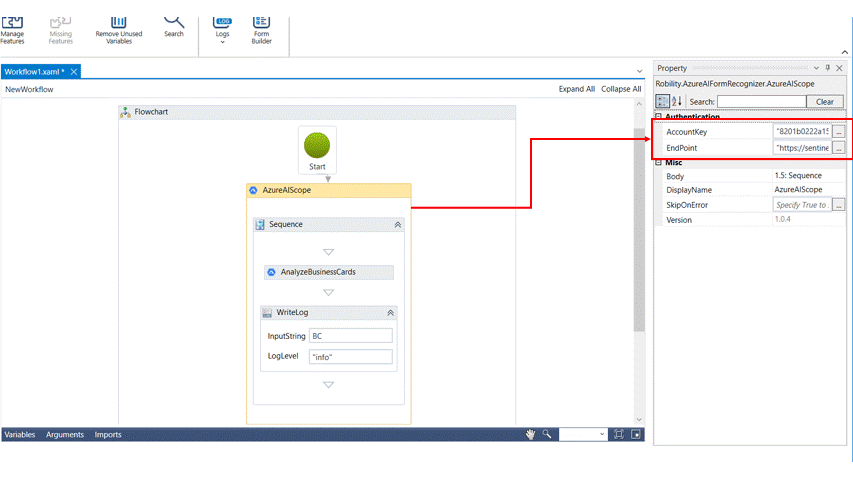Screen dimensions: 853x480
Task: Click Expand All link
Action: pos(577,89)
